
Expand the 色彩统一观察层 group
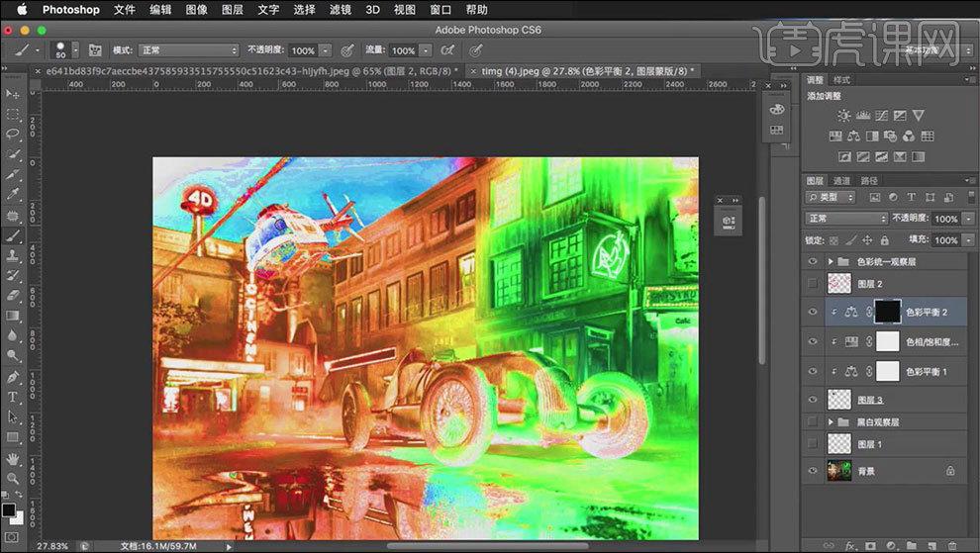[831, 262]
